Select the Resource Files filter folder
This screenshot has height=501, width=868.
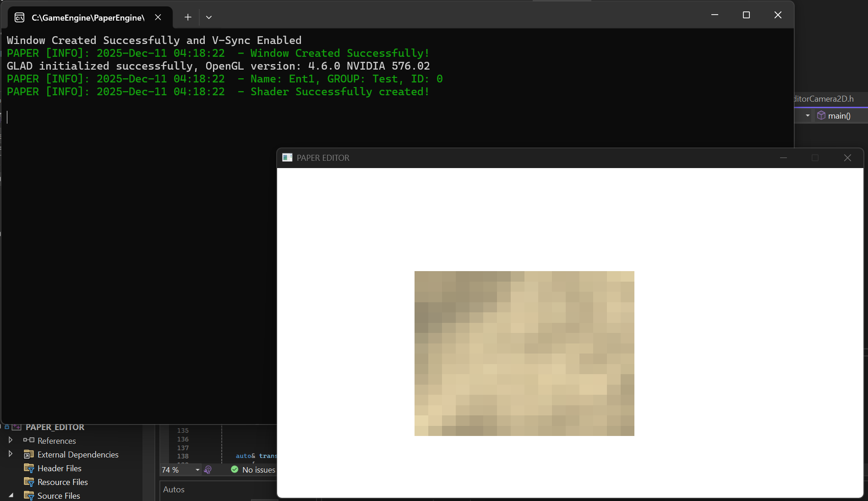click(x=62, y=482)
